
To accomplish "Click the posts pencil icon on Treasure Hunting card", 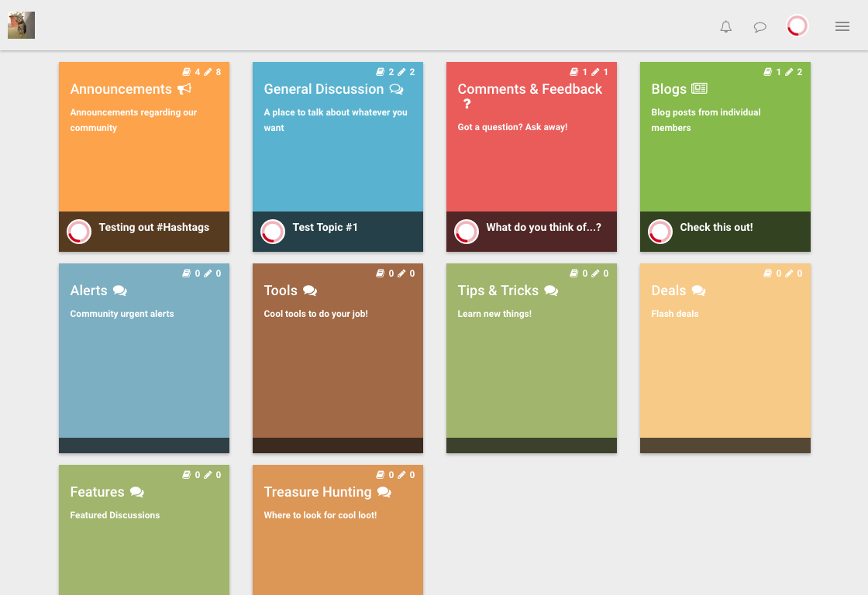I will (x=401, y=475).
